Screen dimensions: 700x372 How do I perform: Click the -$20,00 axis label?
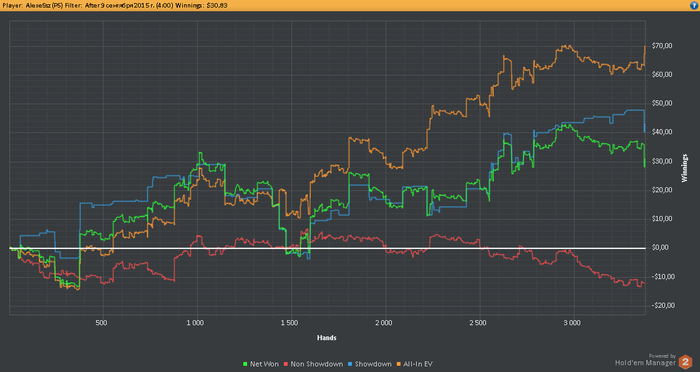tap(663, 305)
